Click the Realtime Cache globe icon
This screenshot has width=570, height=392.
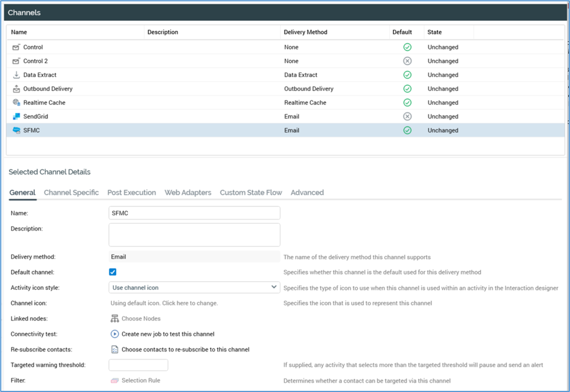16,103
